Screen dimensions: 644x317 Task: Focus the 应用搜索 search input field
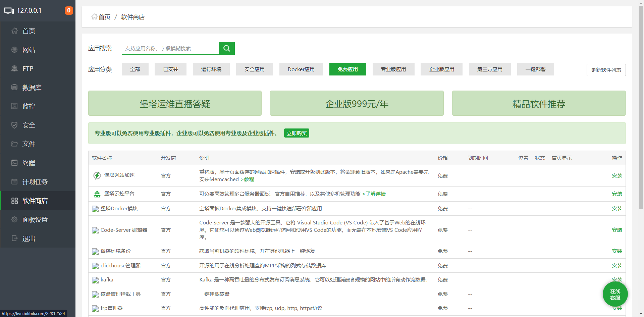coord(170,48)
